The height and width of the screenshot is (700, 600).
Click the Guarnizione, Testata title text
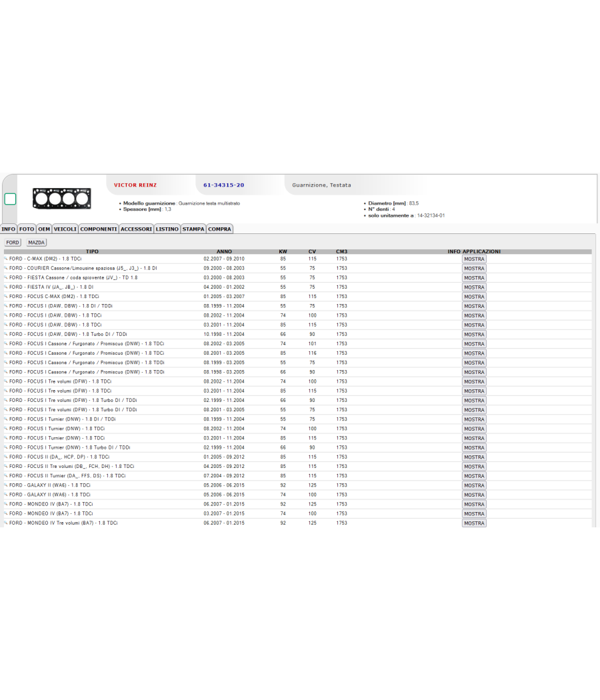coord(321,185)
